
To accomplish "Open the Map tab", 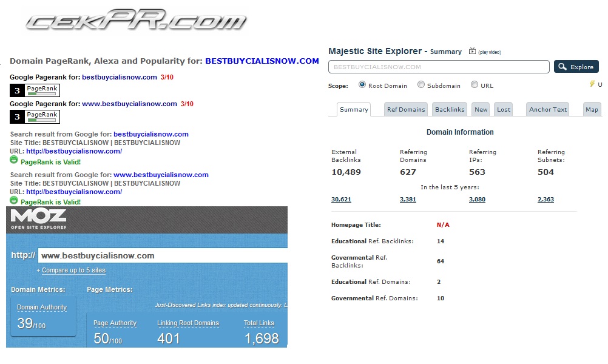I will (592, 109).
